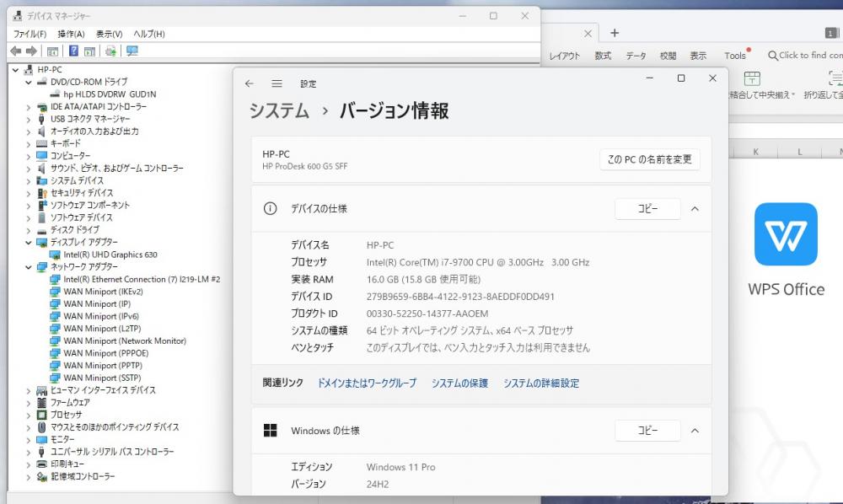Click the forward arrow in Device Manager toolbar
The width and height of the screenshot is (843, 504).
pyautogui.click(x=32, y=51)
